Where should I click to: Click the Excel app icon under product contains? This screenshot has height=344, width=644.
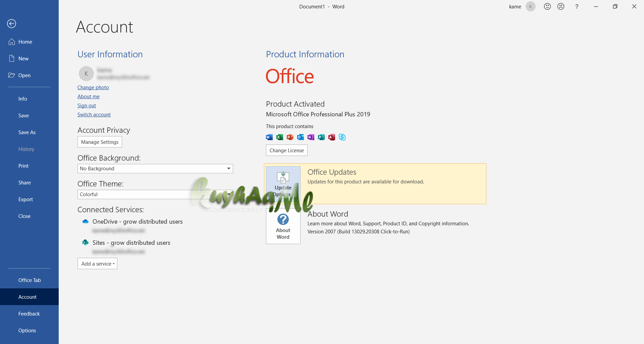[280, 137]
